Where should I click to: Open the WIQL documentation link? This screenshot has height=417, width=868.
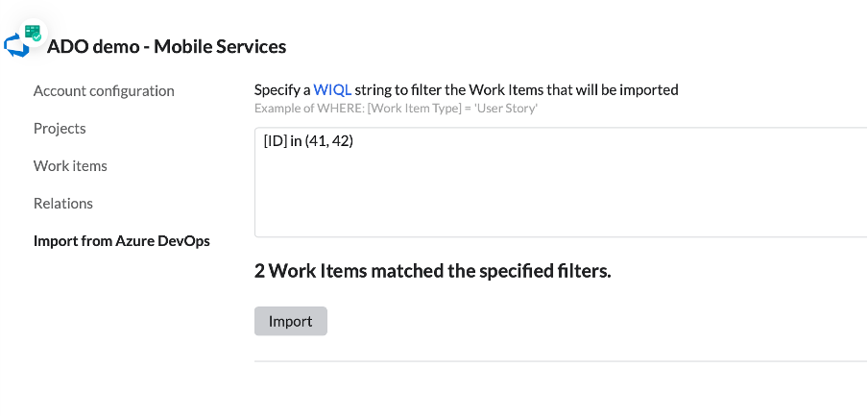point(332,89)
